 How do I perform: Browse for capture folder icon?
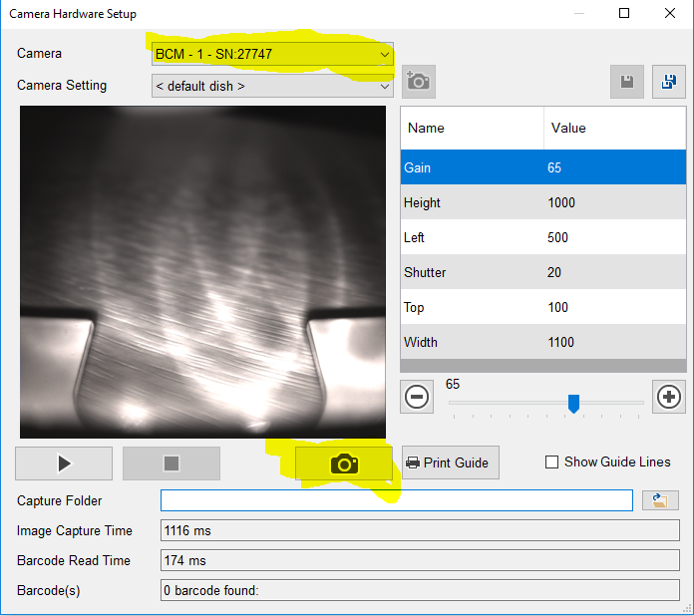coord(660,500)
